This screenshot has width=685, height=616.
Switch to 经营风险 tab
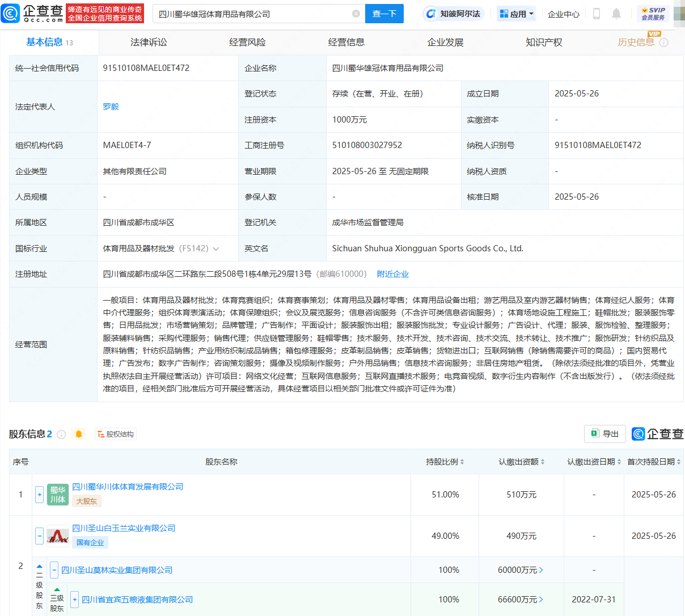pos(247,43)
